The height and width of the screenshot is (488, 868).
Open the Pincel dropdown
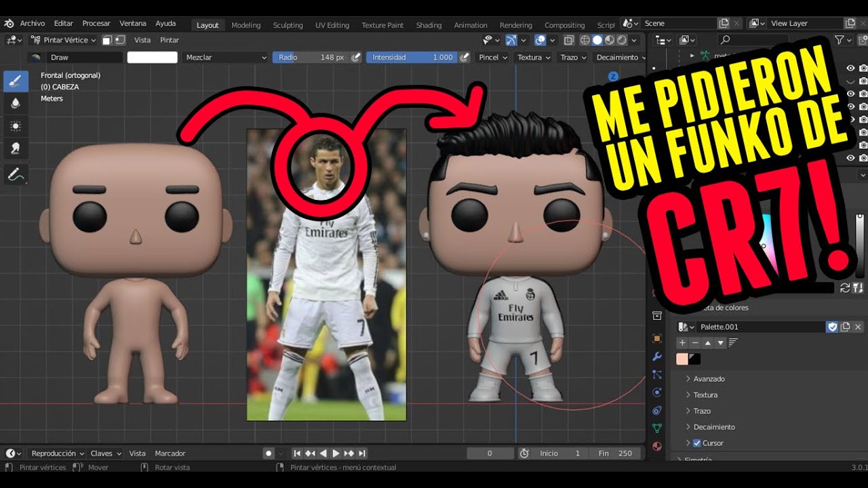pos(493,58)
